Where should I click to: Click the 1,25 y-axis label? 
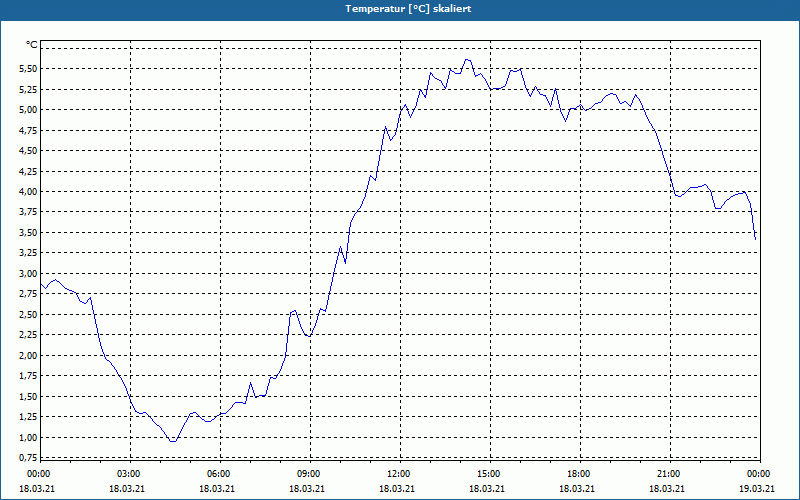pos(27,417)
